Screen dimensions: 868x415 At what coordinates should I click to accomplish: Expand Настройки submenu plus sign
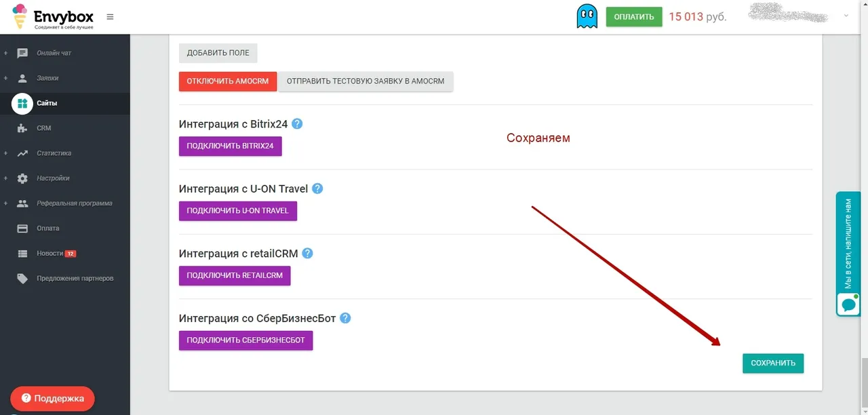click(5, 178)
